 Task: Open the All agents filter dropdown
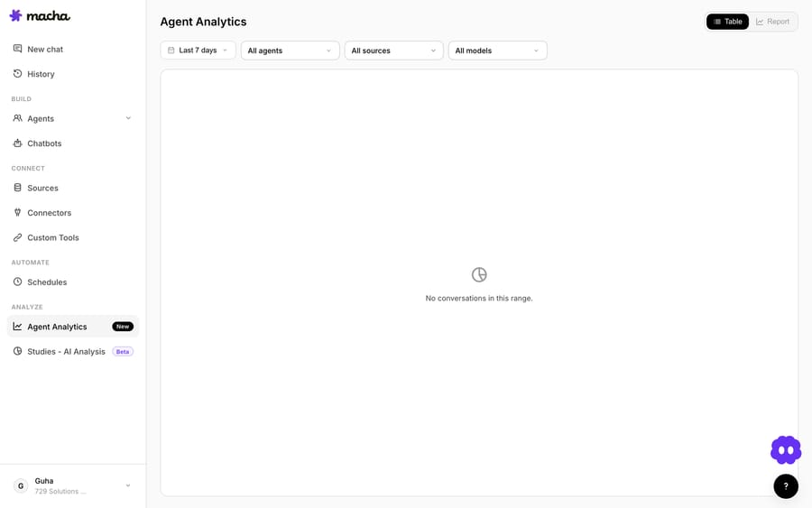click(x=290, y=51)
